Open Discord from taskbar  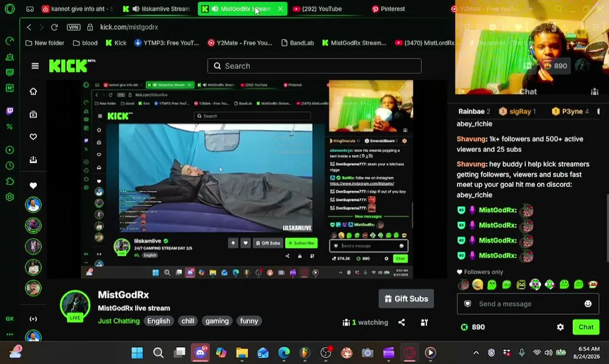[200, 353]
